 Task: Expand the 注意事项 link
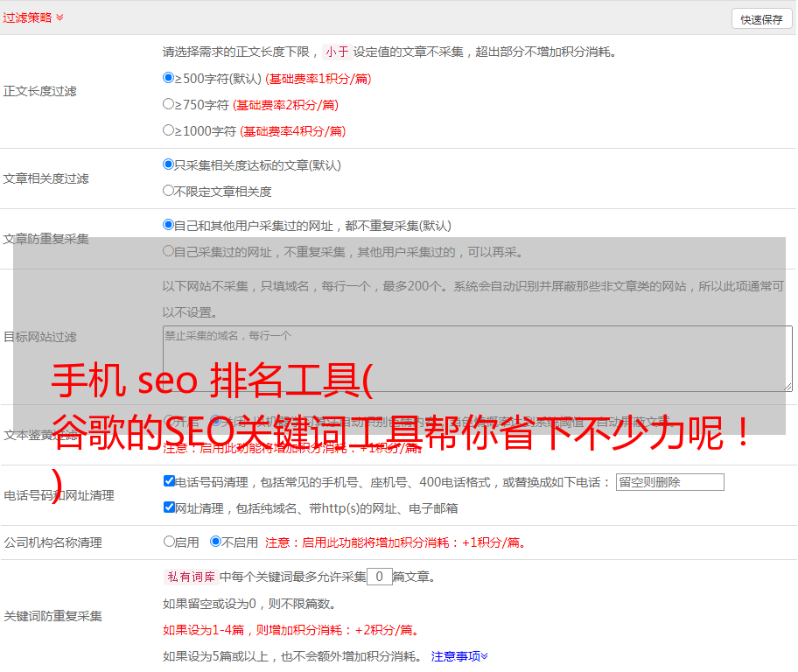coord(459,656)
